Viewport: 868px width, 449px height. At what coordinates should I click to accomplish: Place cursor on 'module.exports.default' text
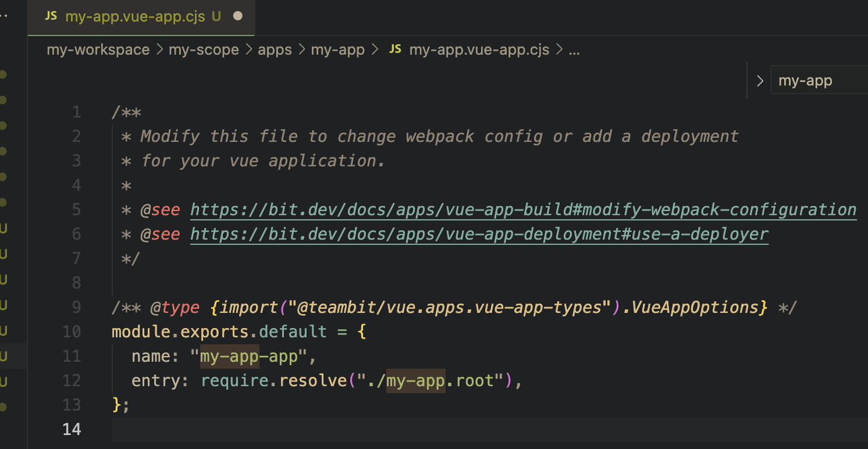219,332
